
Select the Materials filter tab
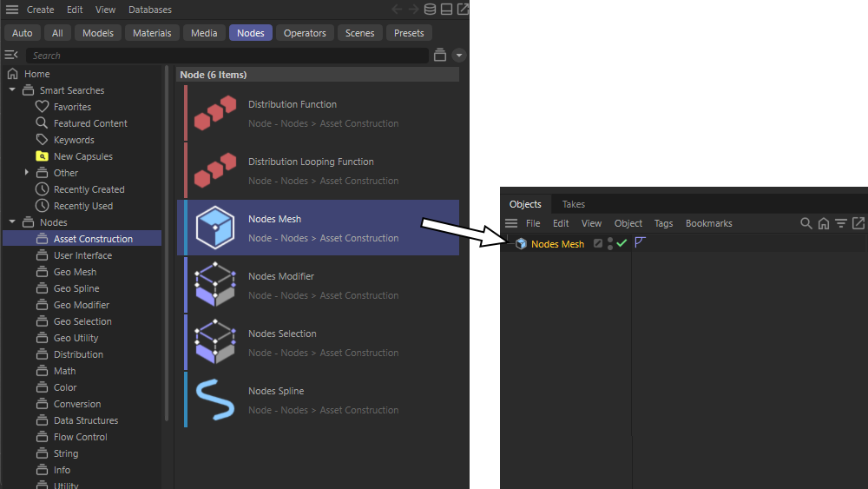[152, 33]
